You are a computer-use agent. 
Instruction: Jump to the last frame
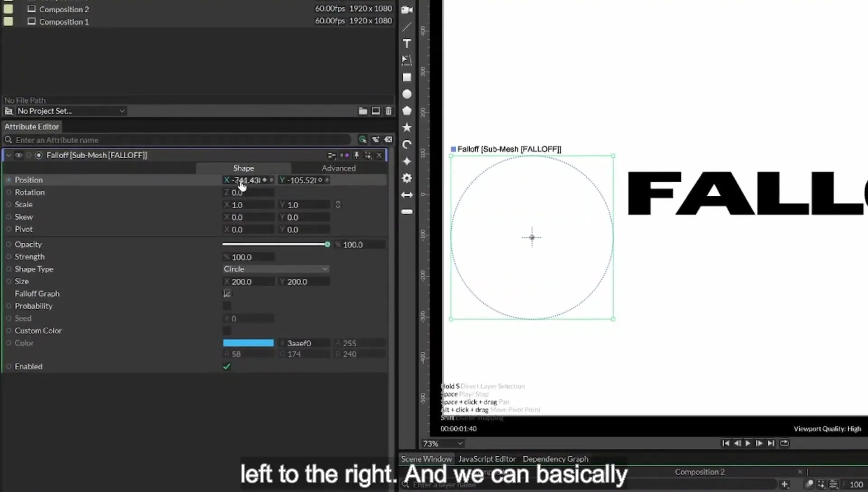point(771,443)
